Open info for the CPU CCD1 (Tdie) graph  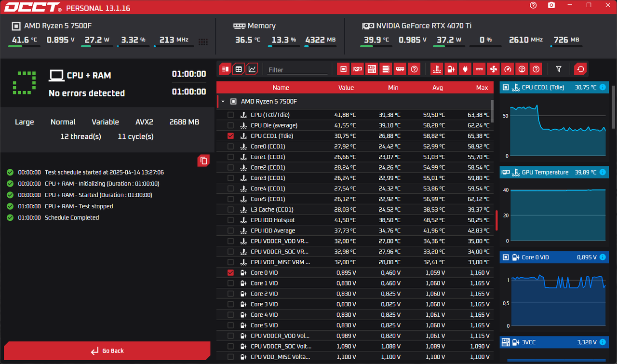click(x=603, y=87)
